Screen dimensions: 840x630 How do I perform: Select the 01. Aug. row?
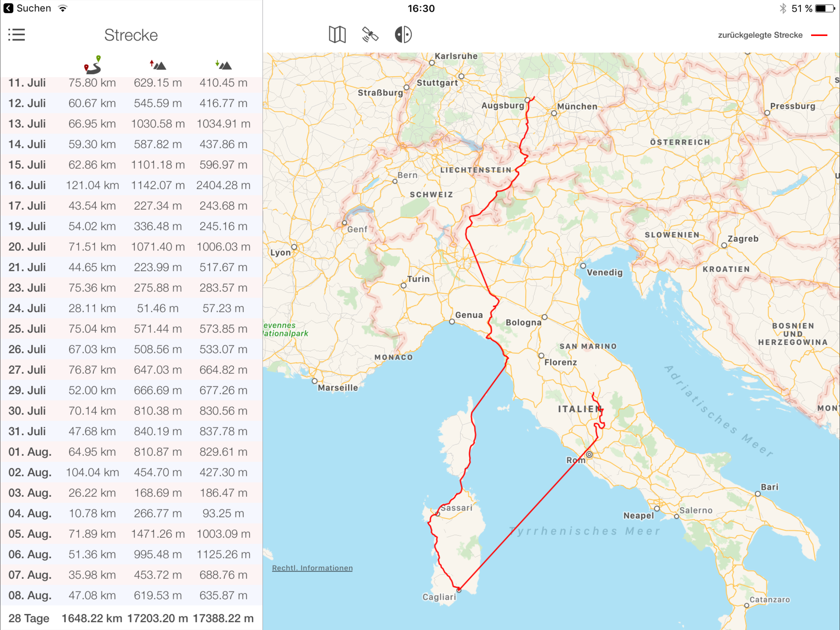131,452
